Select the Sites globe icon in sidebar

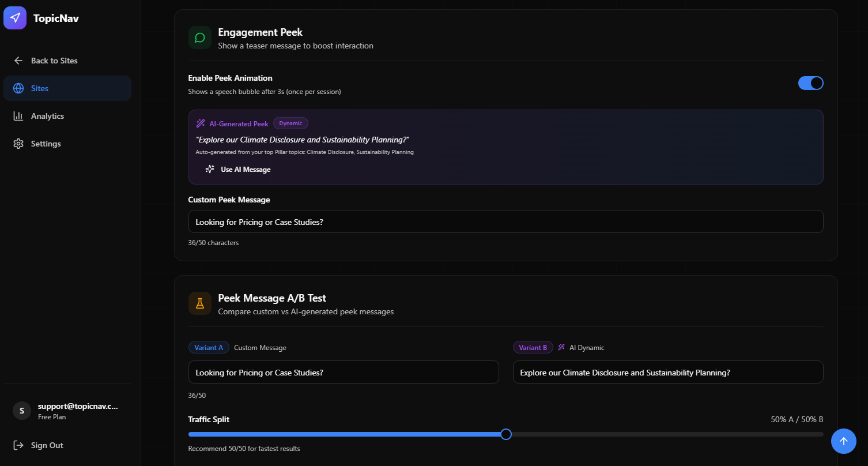(x=18, y=88)
